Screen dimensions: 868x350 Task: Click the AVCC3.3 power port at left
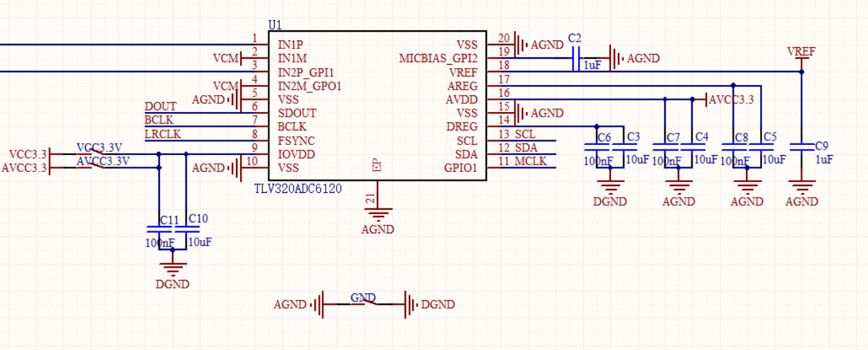click(26, 167)
